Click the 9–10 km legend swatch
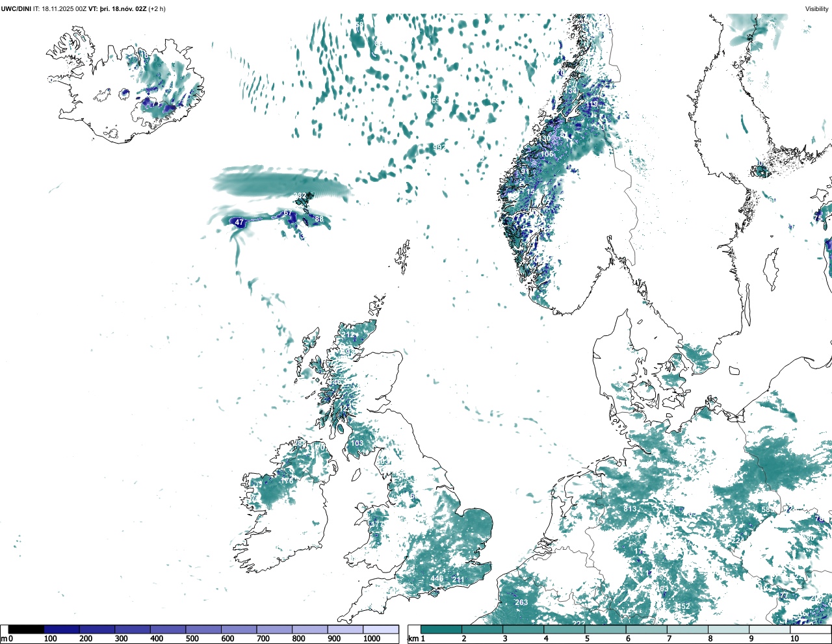This screenshot has width=832, height=644. click(x=769, y=629)
